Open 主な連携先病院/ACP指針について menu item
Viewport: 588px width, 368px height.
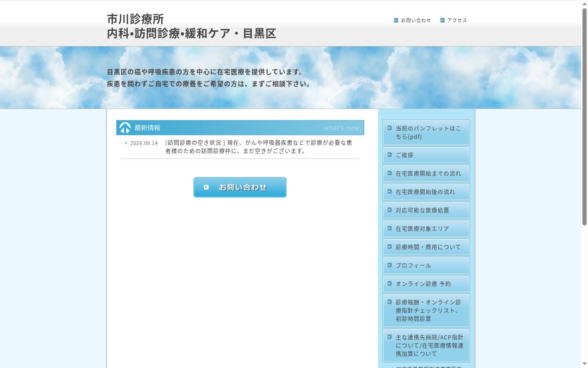(x=426, y=345)
